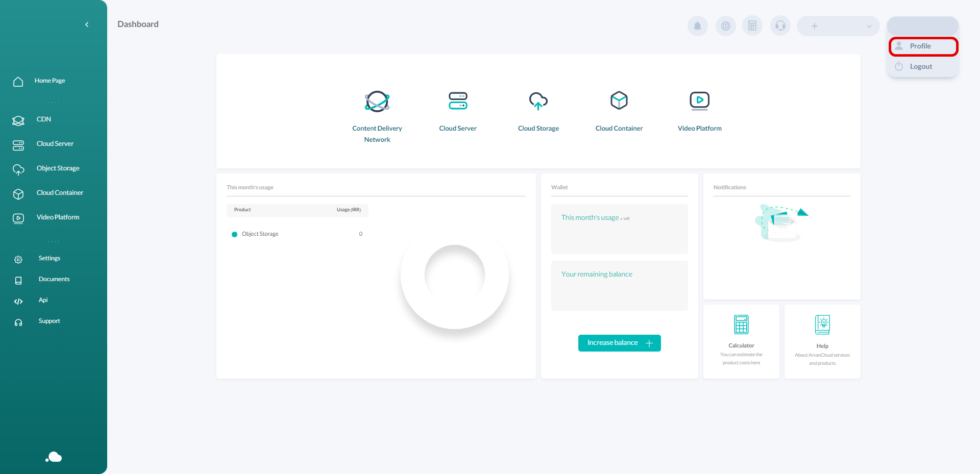Click the Cloud Container sidebar icon

coord(18,194)
